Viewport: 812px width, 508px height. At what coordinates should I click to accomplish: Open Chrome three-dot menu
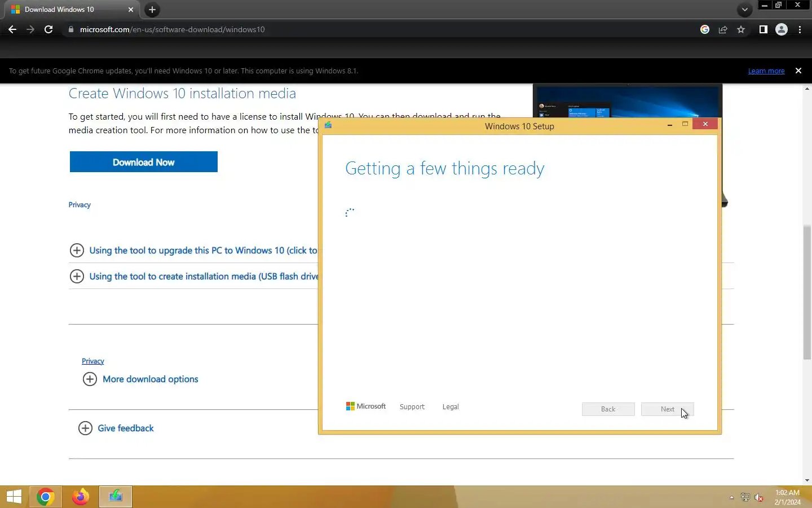800,29
